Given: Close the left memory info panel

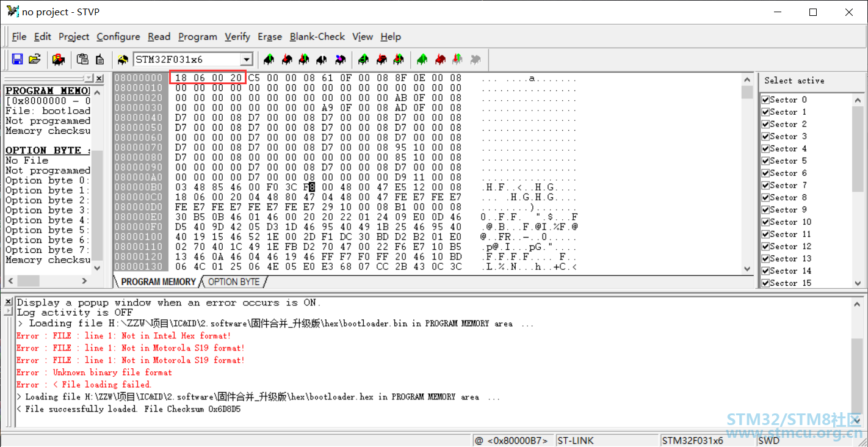Looking at the screenshot, I should click(x=99, y=79).
